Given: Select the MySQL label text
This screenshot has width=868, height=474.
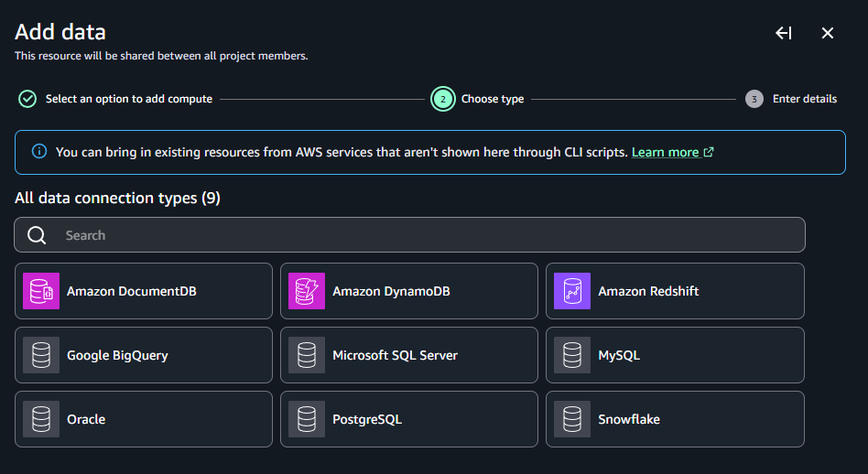Looking at the screenshot, I should click(619, 355).
